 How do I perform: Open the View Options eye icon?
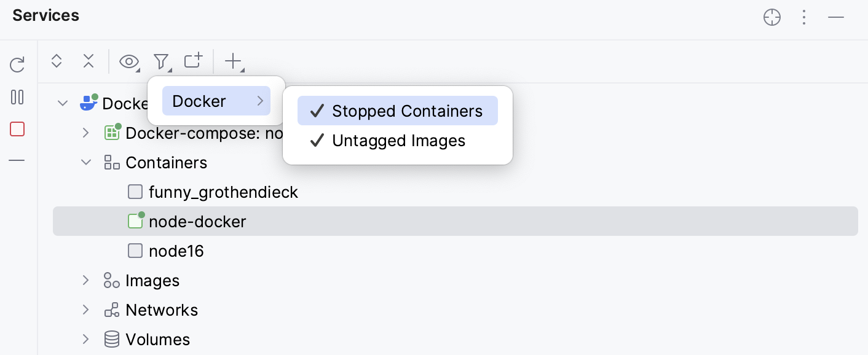pyautogui.click(x=129, y=61)
